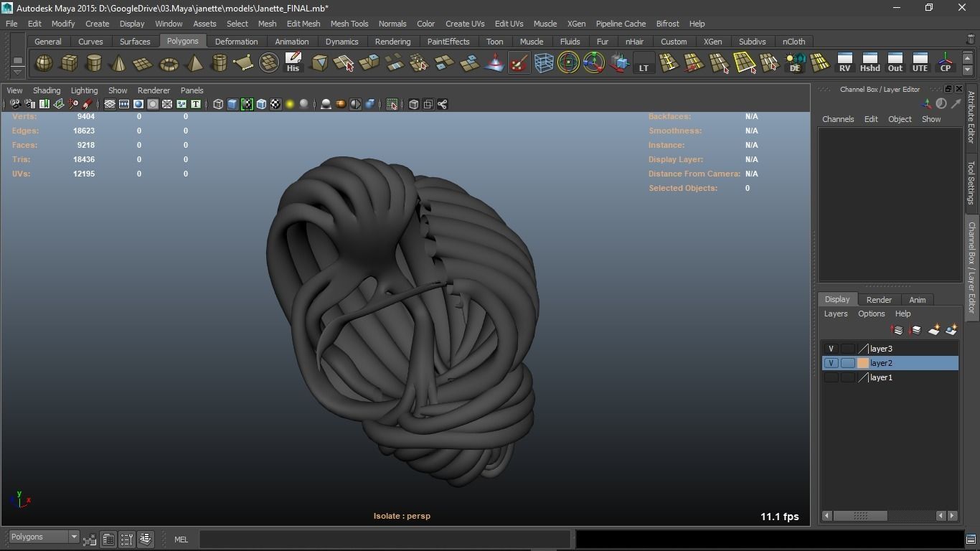This screenshot has width=980, height=551.
Task: Toggle visibility of layer1
Action: coord(831,377)
